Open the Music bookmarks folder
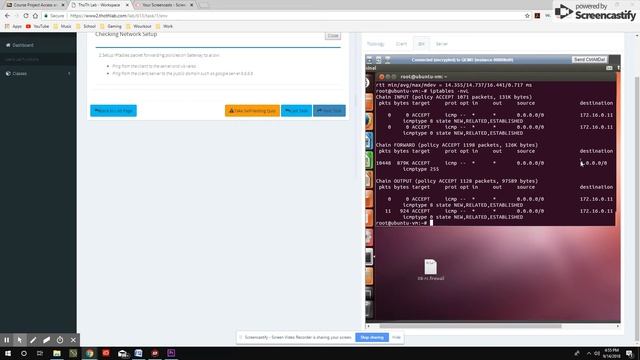The width and height of the screenshot is (640, 360). pyautogui.click(x=62, y=26)
